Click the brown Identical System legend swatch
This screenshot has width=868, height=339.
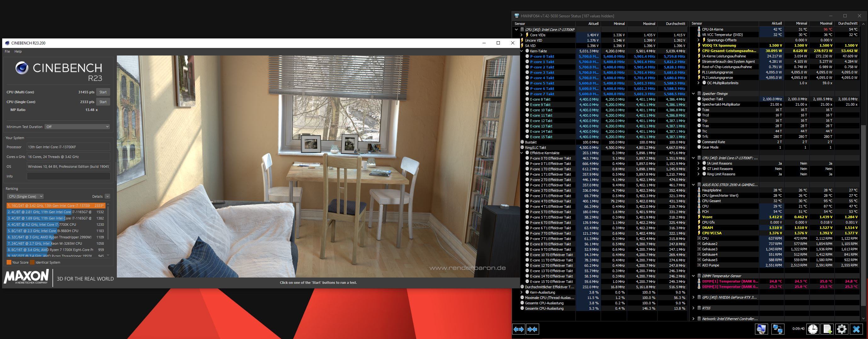[32, 262]
